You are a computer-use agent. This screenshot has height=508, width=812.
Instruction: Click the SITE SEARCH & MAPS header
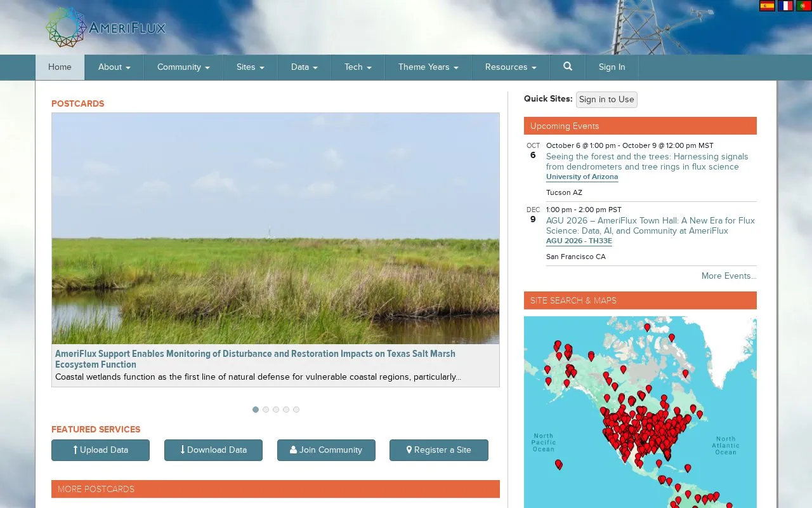640,300
